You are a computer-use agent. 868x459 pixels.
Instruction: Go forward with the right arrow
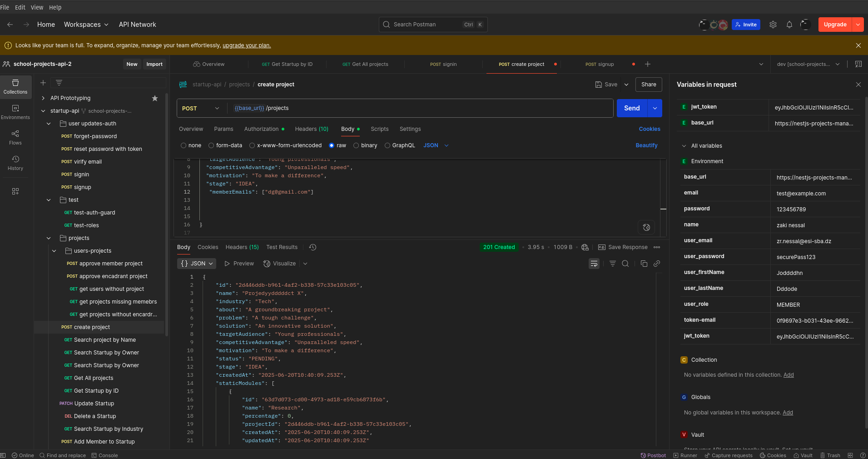pyautogui.click(x=26, y=25)
